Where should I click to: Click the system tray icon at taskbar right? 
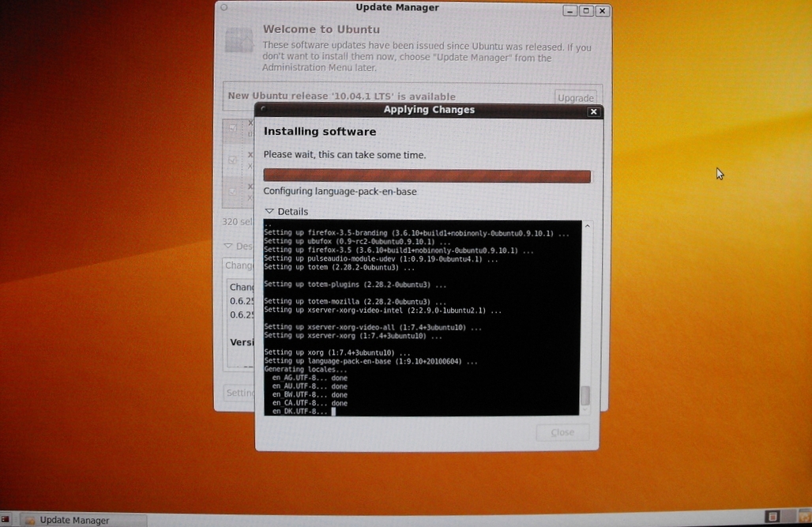(x=773, y=517)
